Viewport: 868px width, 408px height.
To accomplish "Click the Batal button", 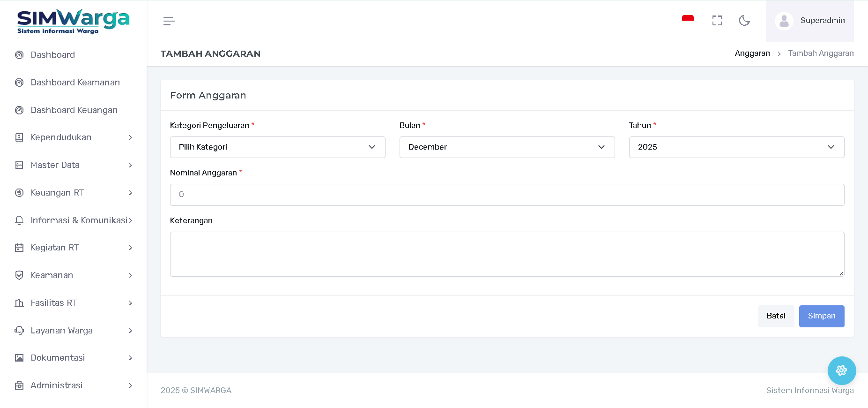I will [776, 316].
